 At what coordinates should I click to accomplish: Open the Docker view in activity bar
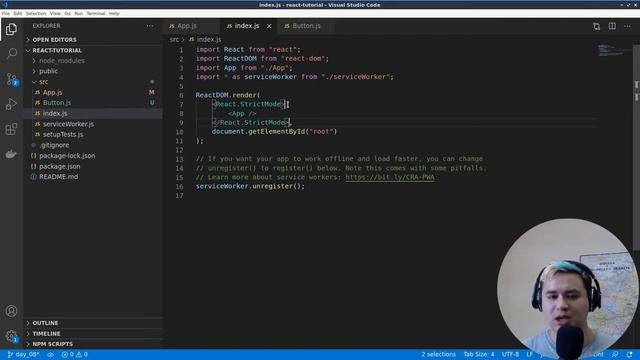[x=11, y=154]
